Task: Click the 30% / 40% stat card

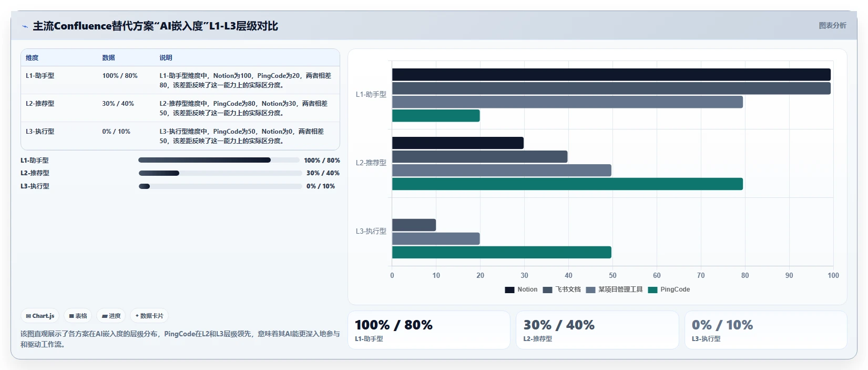Action: coord(597,330)
